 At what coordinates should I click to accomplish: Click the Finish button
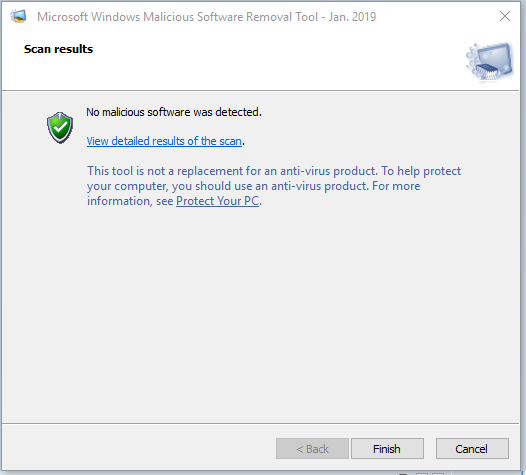click(x=387, y=448)
